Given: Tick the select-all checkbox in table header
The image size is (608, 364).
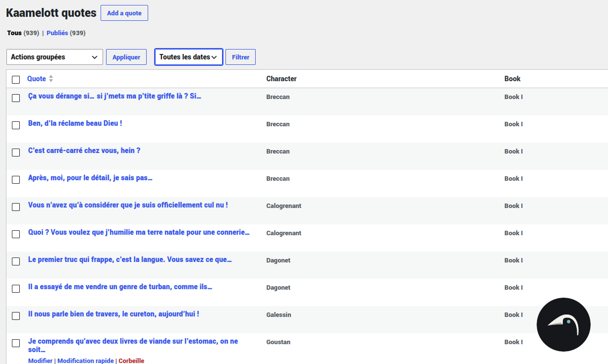Looking at the screenshot, I should coord(16,79).
